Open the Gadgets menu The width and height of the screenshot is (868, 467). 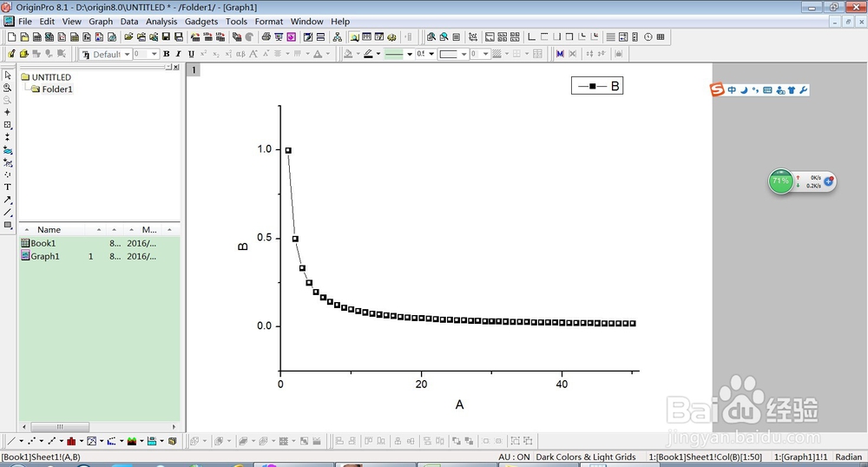(x=201, y=21)
